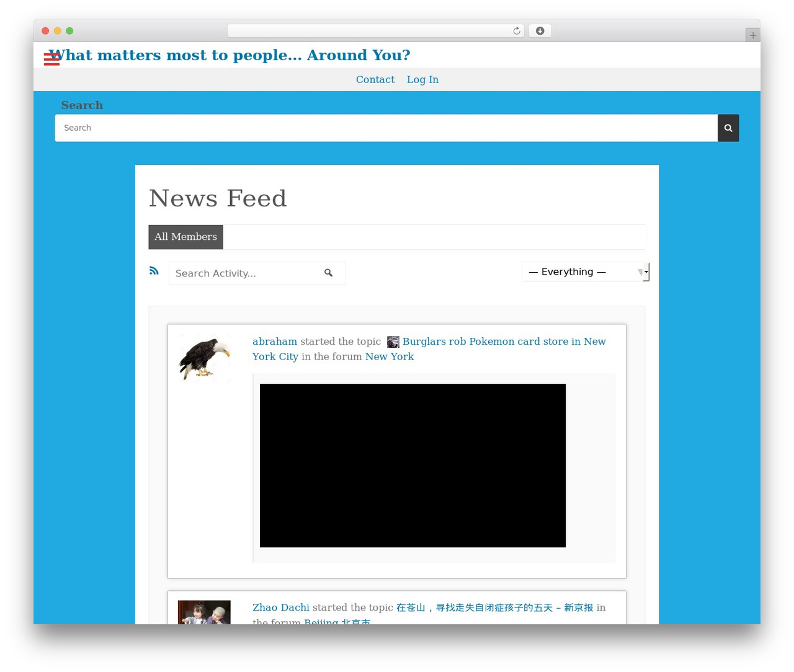794x672 pixels.
Task: Open the red hamburger menu icon
Action: coord(51,59)
